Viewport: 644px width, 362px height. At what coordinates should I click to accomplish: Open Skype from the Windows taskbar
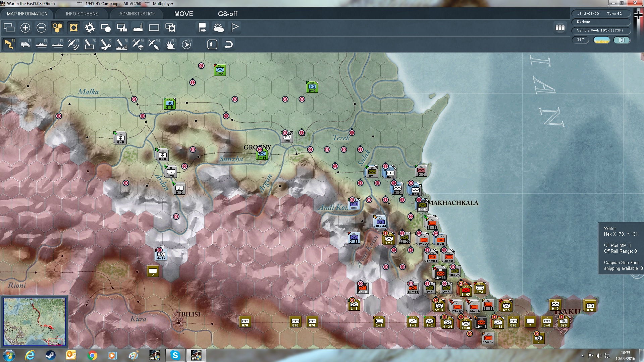175,355
